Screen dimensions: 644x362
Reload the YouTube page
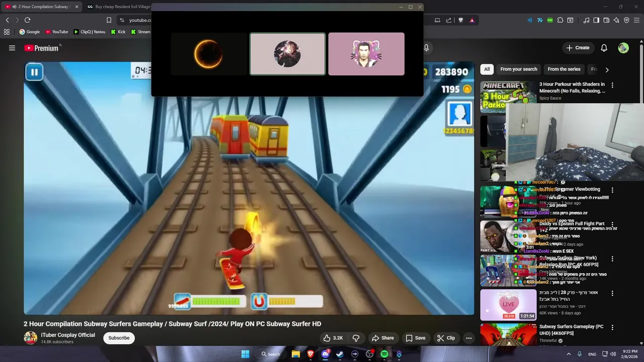click(27, 20)
